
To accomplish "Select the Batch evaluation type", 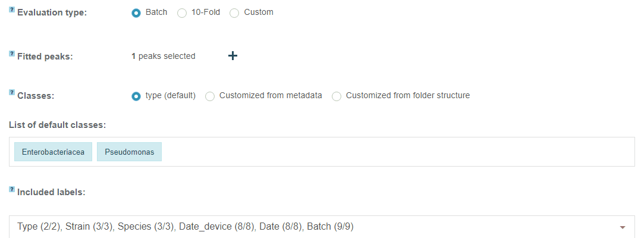I will point(136,13).
